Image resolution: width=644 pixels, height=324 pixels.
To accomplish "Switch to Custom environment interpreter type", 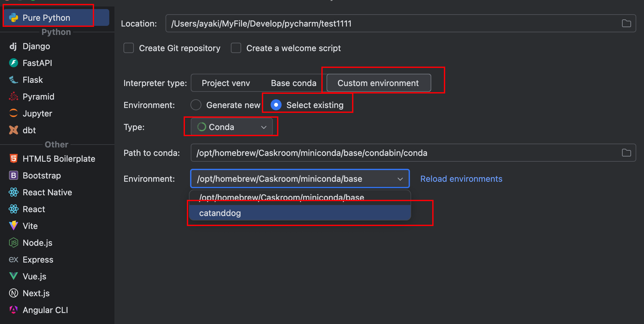I will pos(379,83).
